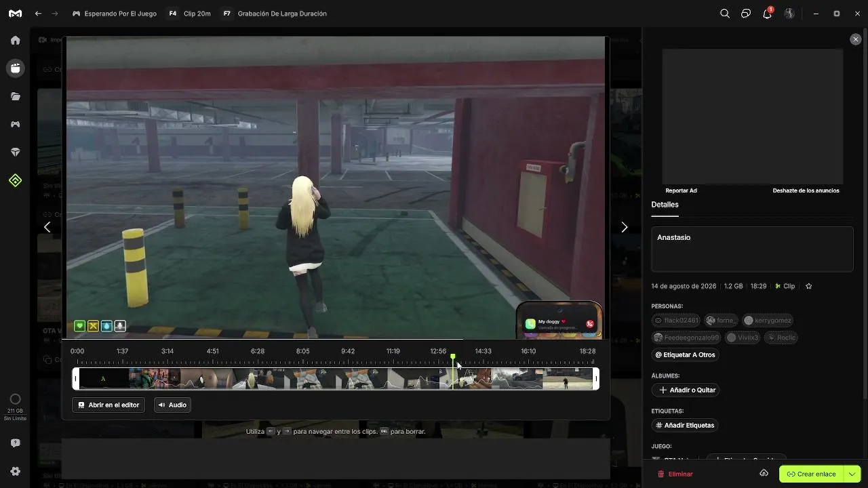Screen dimensions: 868x488
Task: Click the microphone HUD icon
Action: coord(120,326)
